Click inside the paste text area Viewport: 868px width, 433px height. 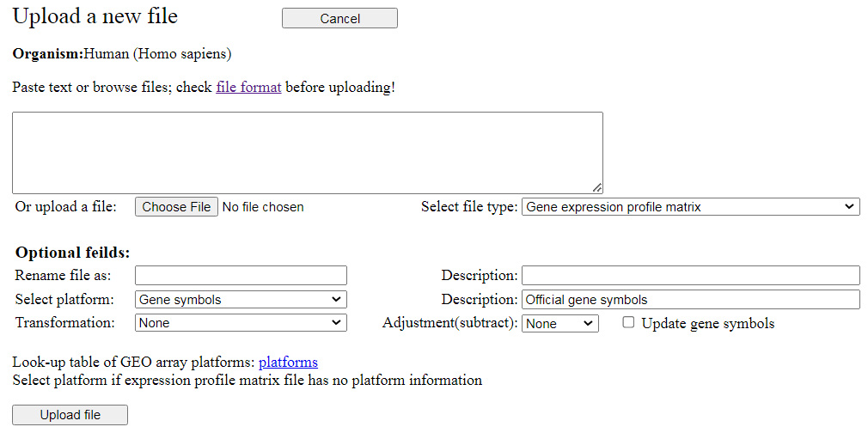coord(307,152)
